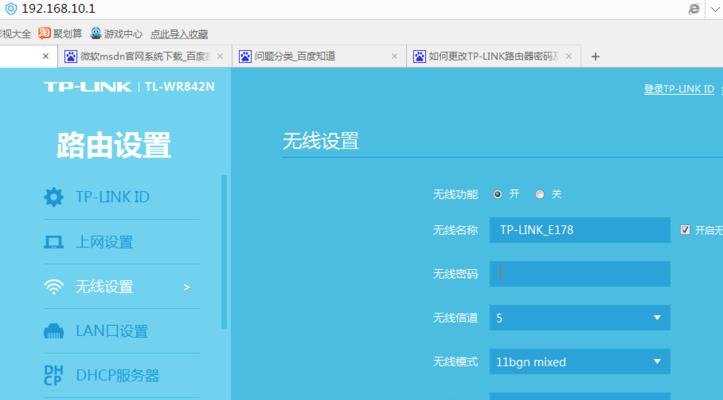
Task: Open LAN口设置 menu item
Action: 122,331
